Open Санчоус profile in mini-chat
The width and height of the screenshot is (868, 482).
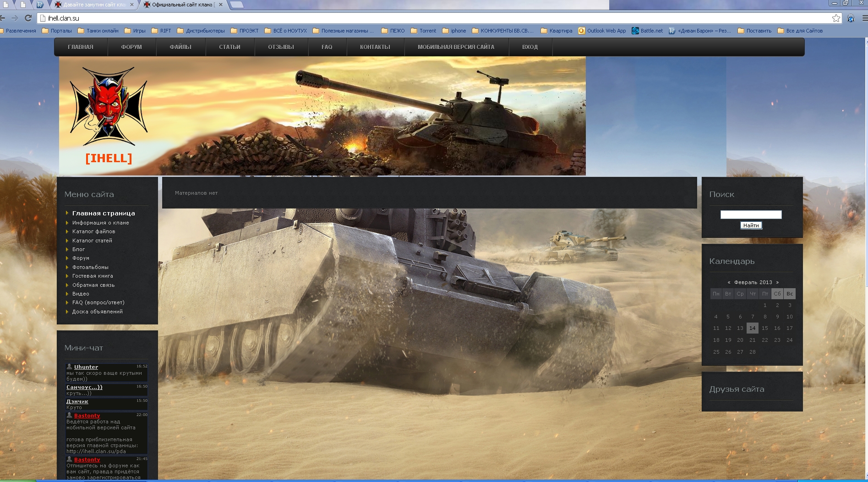click(x=84, y=387)
